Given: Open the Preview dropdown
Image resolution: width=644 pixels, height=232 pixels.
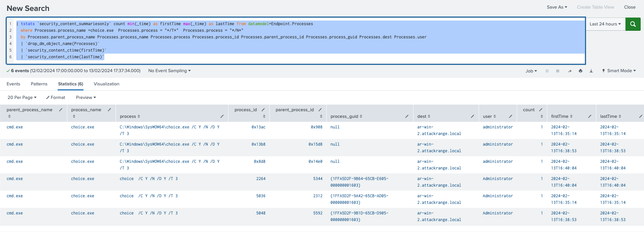Looking at the screenshot, I should (86, 98).
